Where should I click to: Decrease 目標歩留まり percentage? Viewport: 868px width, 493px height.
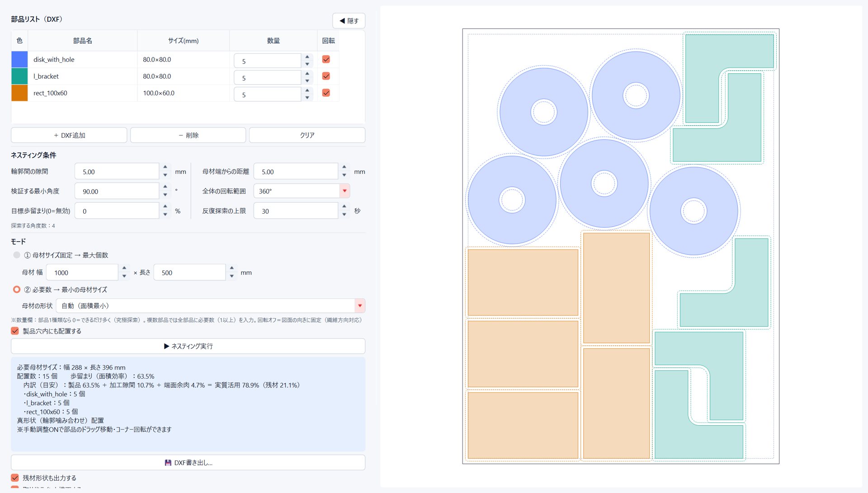[165, 214]
